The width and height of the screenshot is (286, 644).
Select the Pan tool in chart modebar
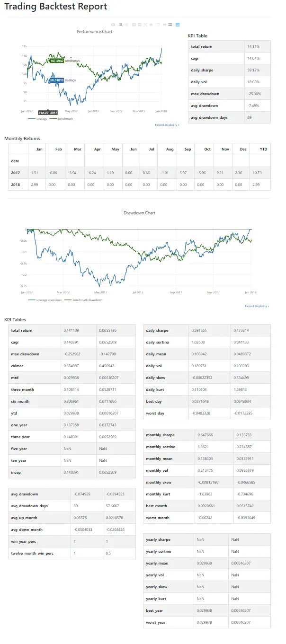coord(127,25)
